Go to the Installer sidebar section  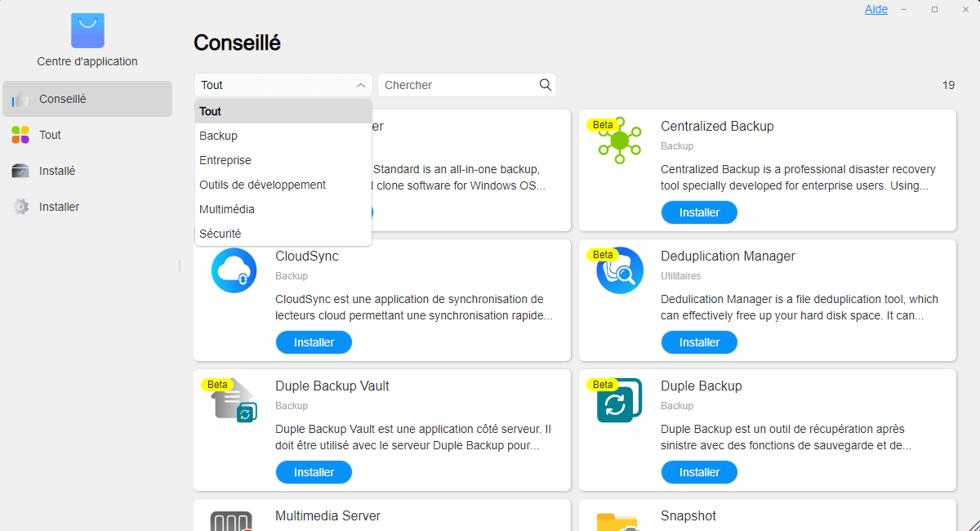[x=59, y=207]
